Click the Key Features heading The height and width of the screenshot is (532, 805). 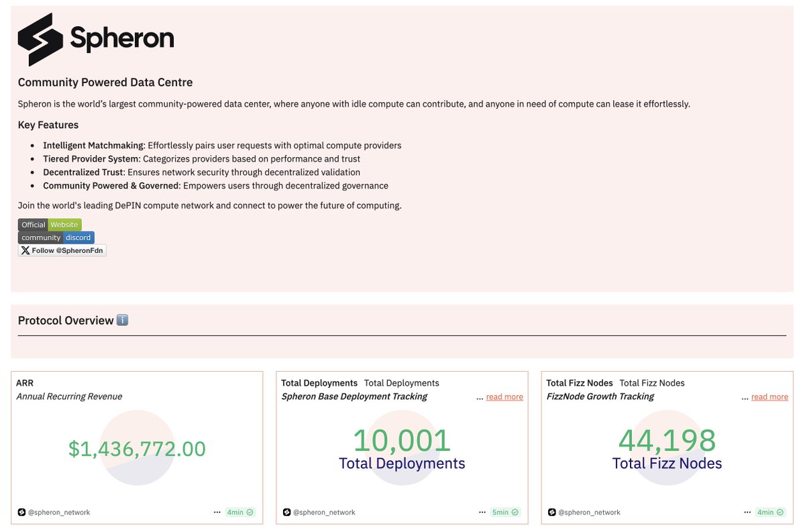point(48,125)
